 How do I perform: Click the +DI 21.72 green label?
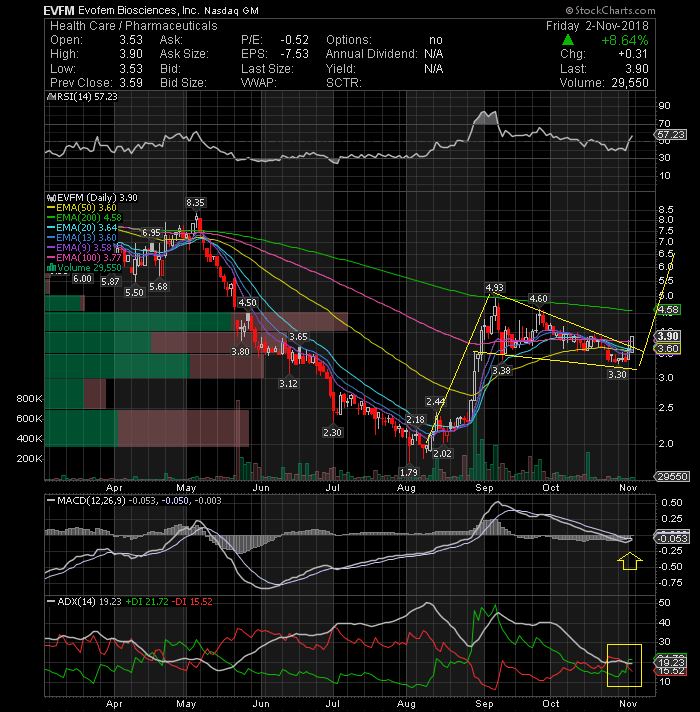click(x=147, y=602)
